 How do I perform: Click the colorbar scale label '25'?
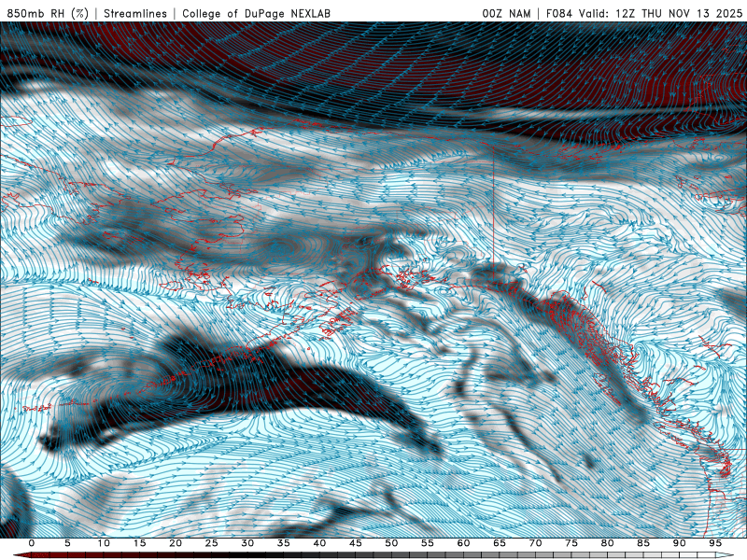[212, 543]
